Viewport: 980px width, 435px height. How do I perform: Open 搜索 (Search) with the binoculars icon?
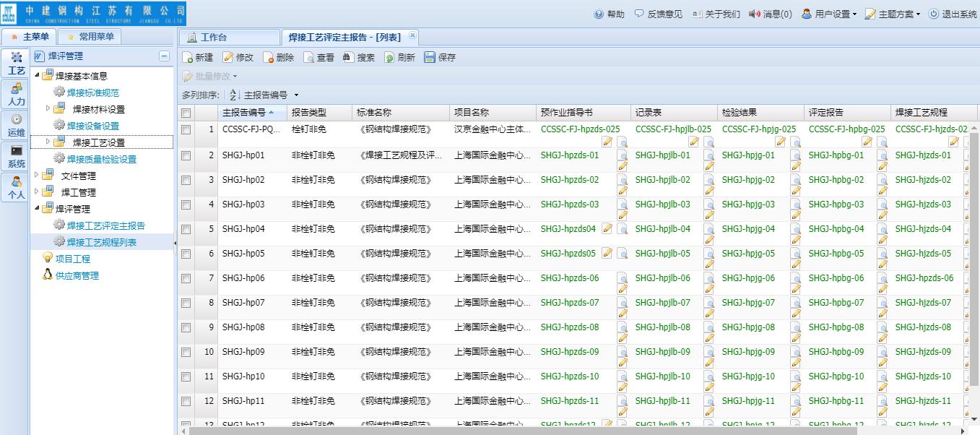click(349, 57)
